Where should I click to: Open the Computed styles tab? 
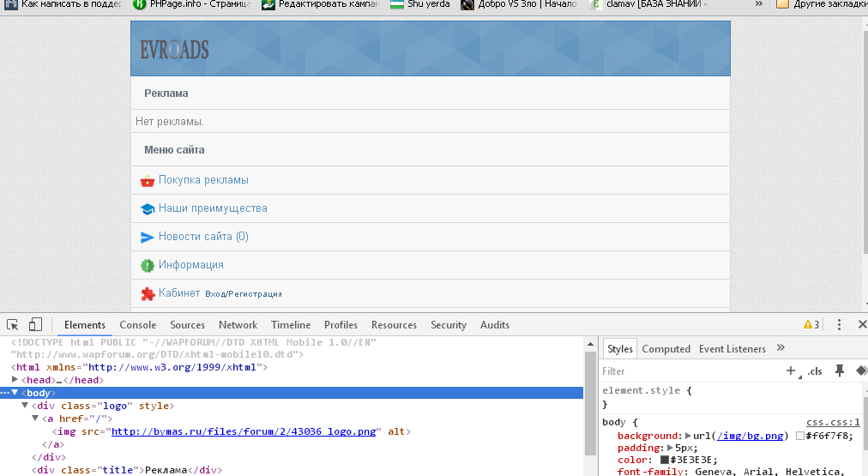(666, 349)
